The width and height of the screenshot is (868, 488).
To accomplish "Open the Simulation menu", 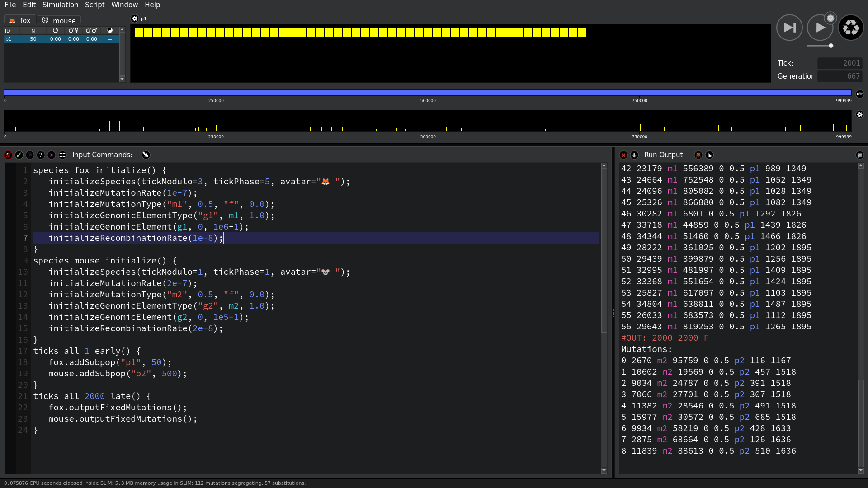I will 60,5.
